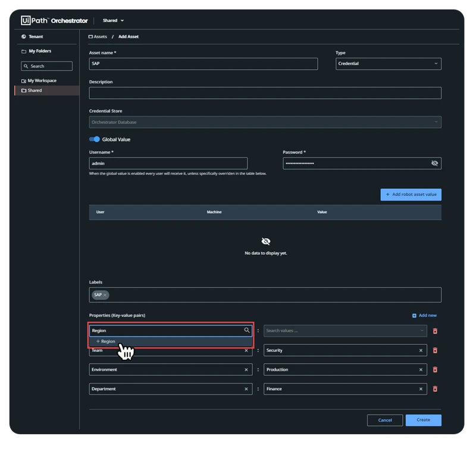Screen dimensions: 476x449
Task: Open My Workspace folder
Action: [x=39, y=80]
